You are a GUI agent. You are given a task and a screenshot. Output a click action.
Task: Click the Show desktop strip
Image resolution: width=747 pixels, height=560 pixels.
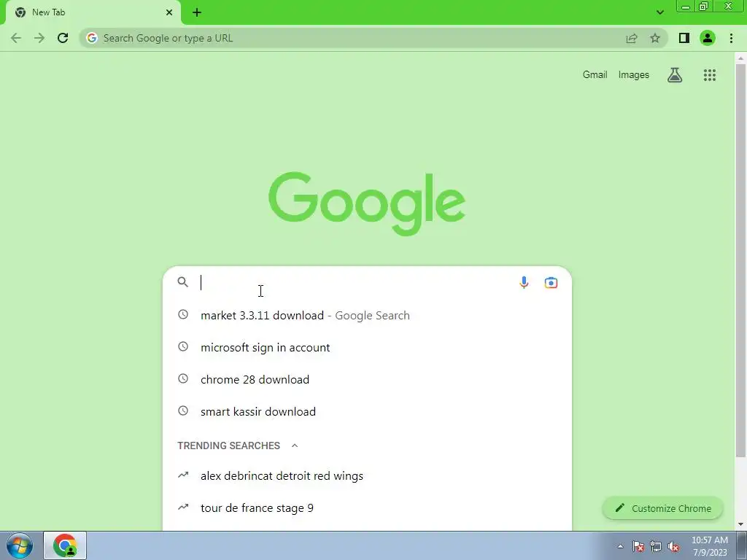pos(742,545)
